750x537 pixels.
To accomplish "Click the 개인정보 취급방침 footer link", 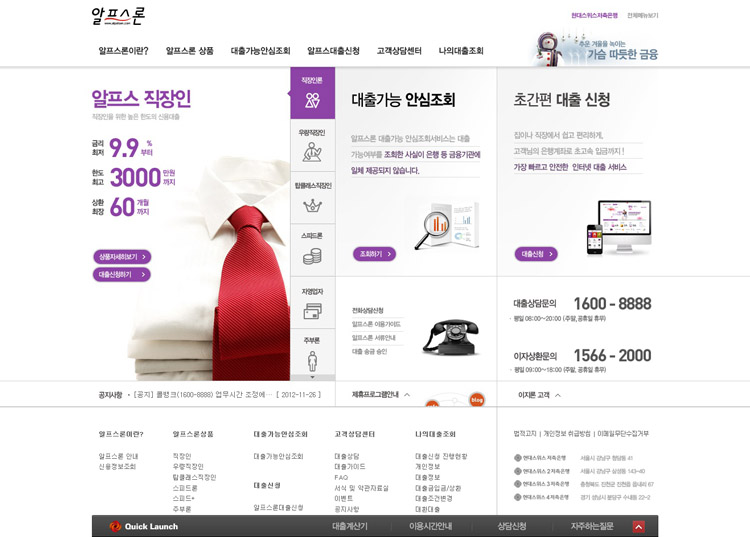I will (567, 434).
